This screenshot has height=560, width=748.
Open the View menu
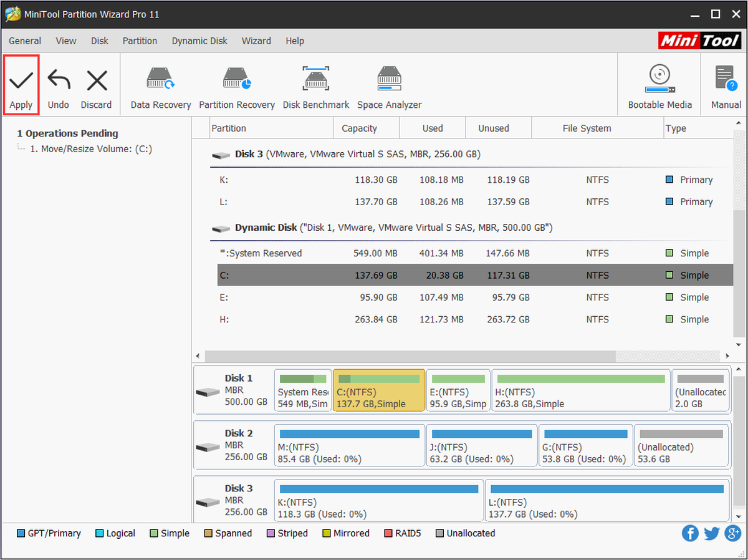pyautogui.click(x=66, y=41)
